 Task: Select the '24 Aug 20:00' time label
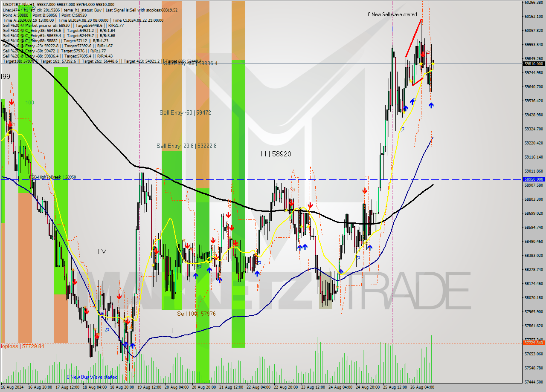[x=368, y=387]
